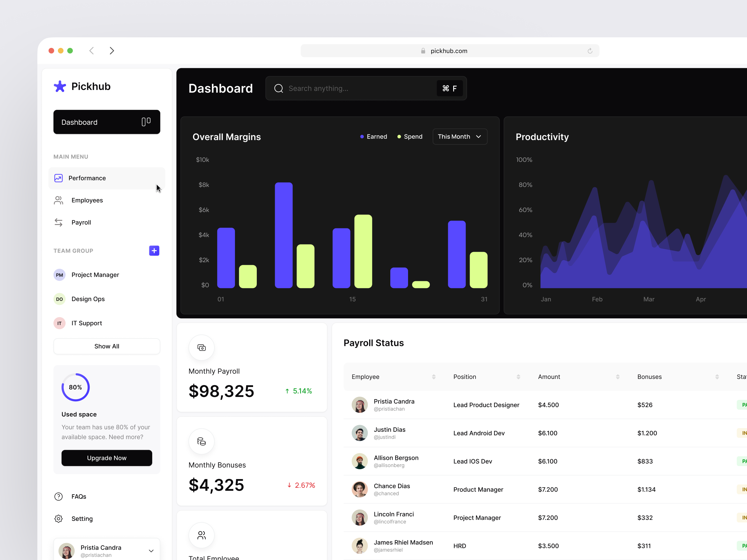
Task: Click the Monthly Bonuses coins icon
Action: click(x=202, y=441)
